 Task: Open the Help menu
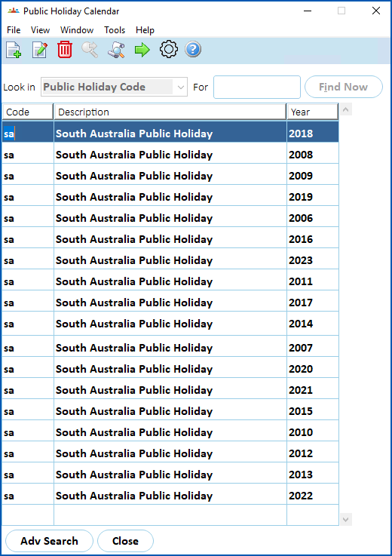145,30
